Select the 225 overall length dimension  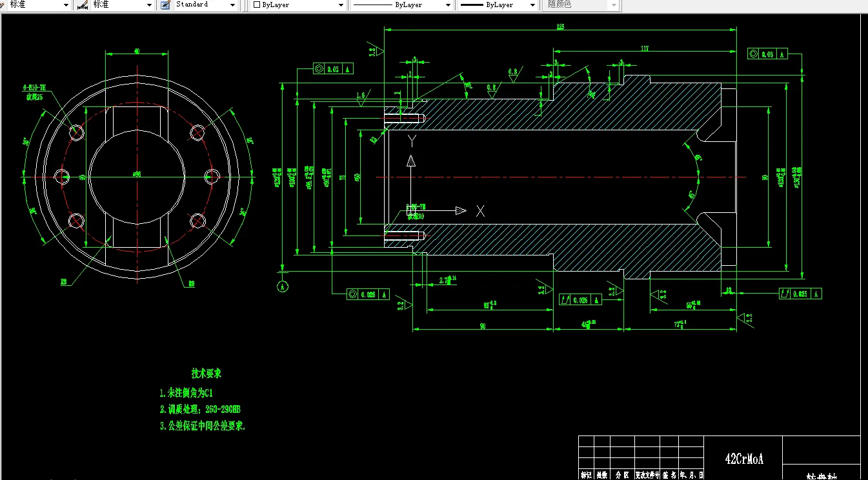click(x=560, y=26)
